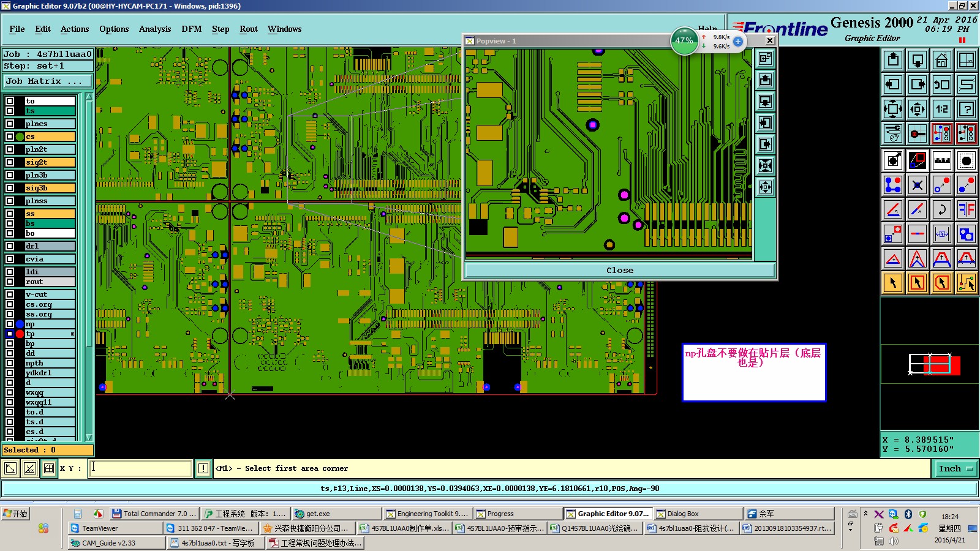This screenshot has height=551, width=980.
Task: Toggle visibility checkbox for layer 'pln3b'
Action: pos(10,175)
